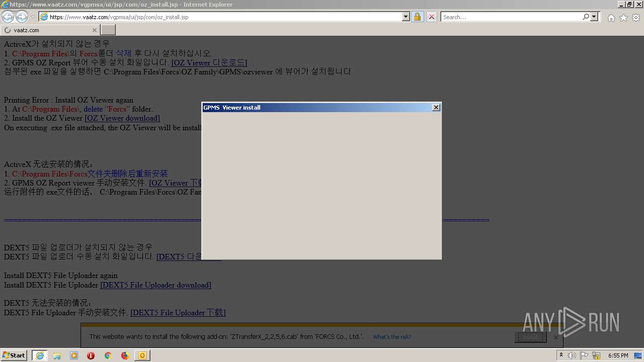Stop loading with the red X button
The width and height of the screenshot is (644, 362).
(x=432, y=17)
